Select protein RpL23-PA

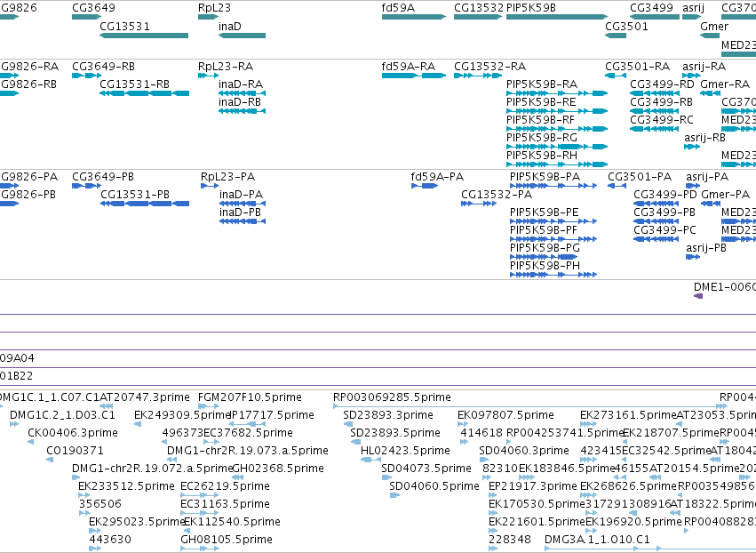(210, 186)
